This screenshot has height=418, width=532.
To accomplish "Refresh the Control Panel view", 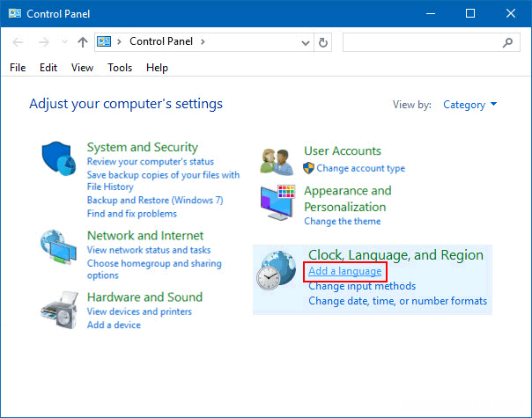I will click(323, 42).
